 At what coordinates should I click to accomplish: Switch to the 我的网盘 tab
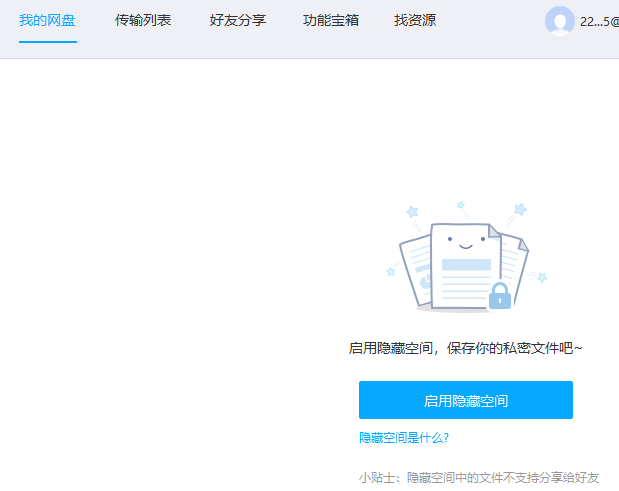pos(47,20)
